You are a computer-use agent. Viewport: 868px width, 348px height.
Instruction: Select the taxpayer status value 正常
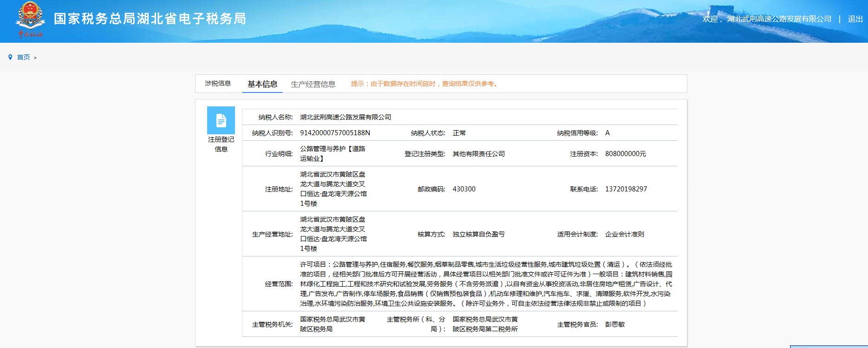[459, 133]
